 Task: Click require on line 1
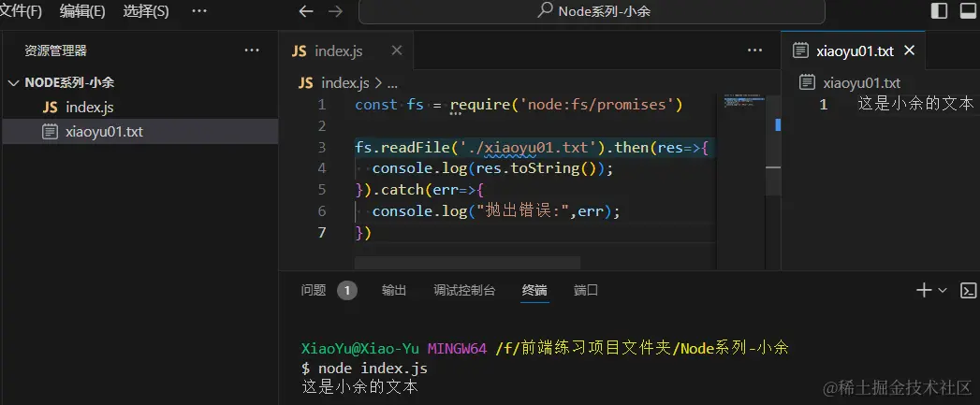click(480, 105)
